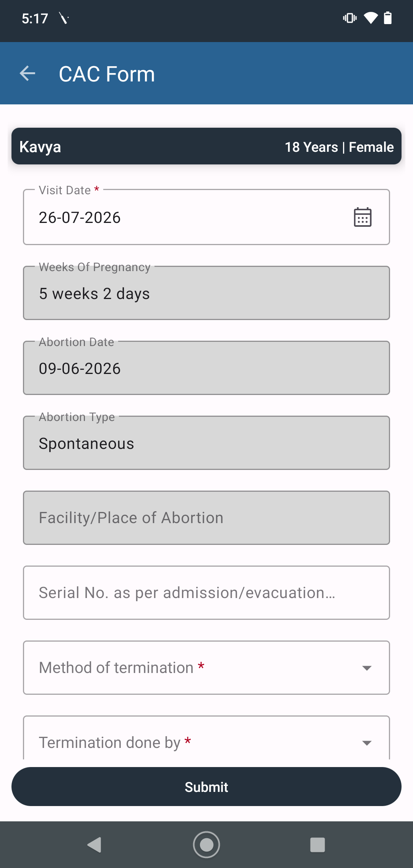Tap the back arrow in CAC Form header

(28, 73)
